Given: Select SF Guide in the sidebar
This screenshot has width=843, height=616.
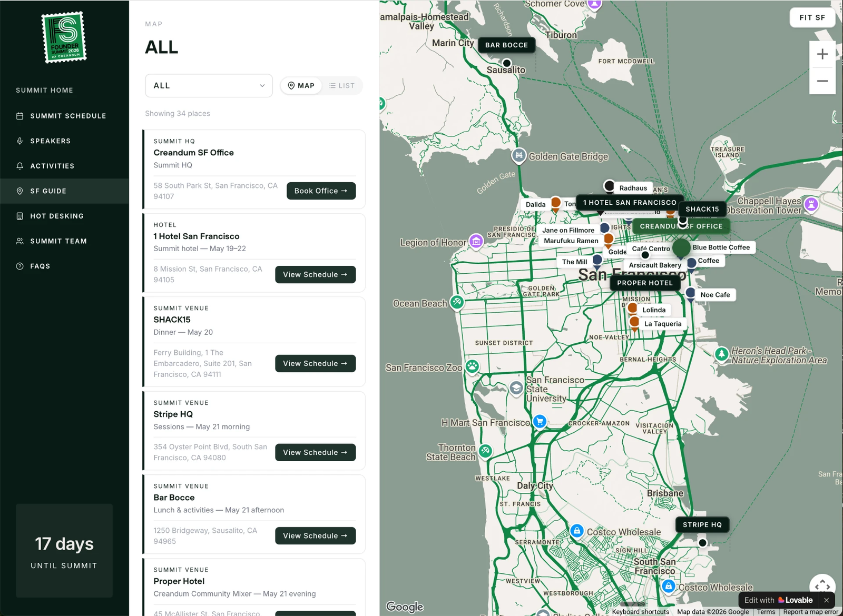Looking at the screenshot, I should point(64,191).
